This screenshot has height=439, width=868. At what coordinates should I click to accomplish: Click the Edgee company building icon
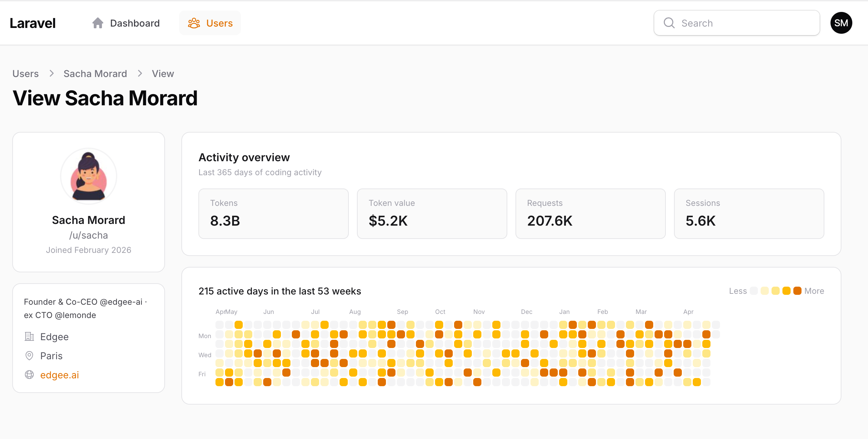click(x=29, y=337)
